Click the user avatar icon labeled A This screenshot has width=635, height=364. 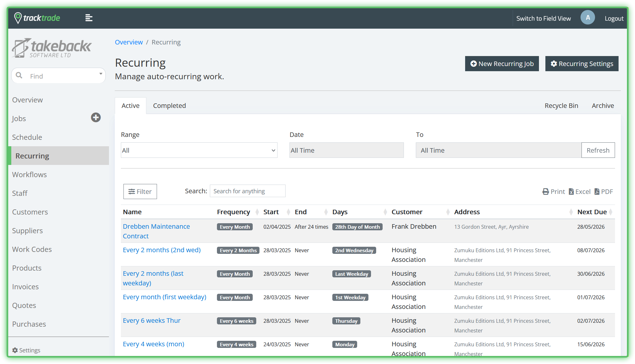click(x=587, y=18)
